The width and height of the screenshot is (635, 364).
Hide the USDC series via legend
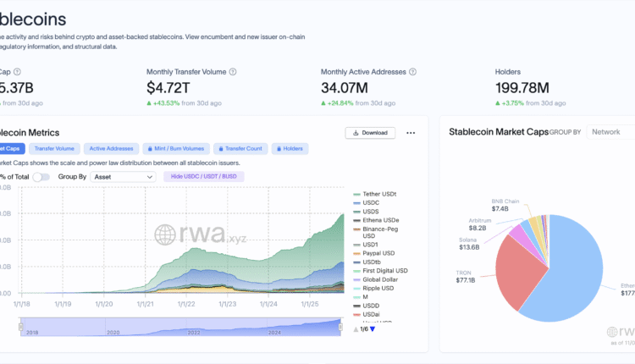click(372, 203)
